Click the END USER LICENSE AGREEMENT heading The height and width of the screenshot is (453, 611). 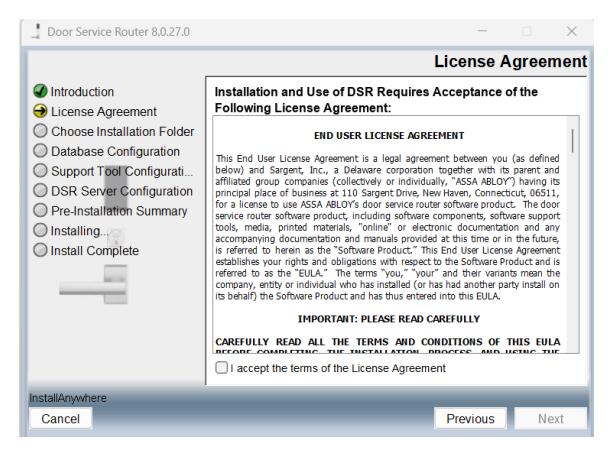(x=389, y=136)
